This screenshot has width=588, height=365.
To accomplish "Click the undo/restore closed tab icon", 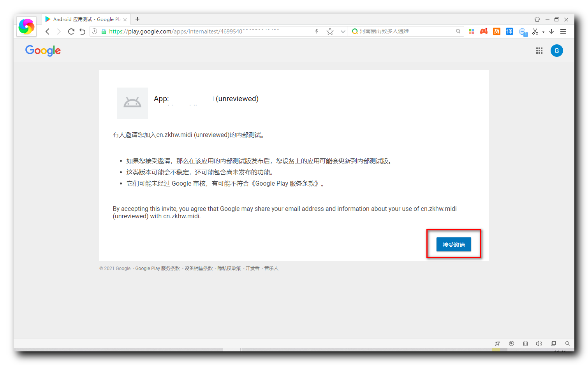I will click(82, 32).
